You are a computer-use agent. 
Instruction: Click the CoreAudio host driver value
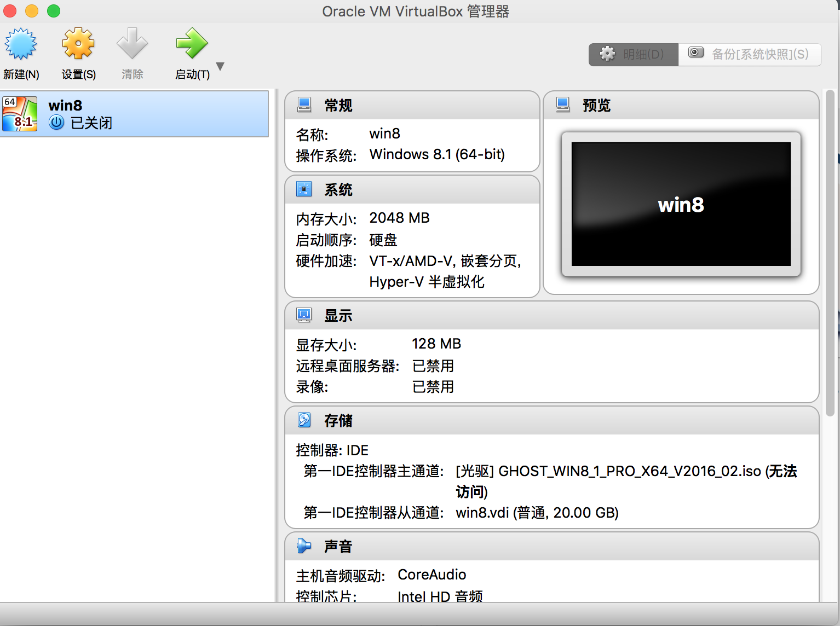point(431,575)
